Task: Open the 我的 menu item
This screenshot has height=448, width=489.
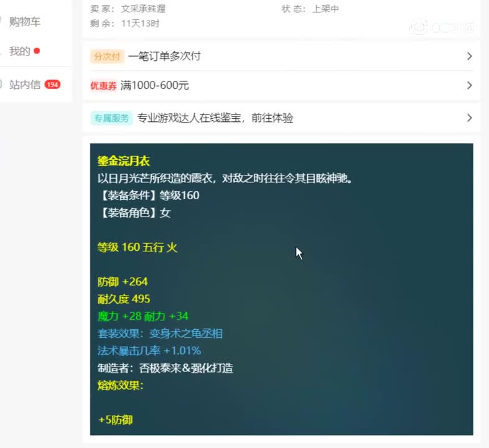Action: coord(20,51)
